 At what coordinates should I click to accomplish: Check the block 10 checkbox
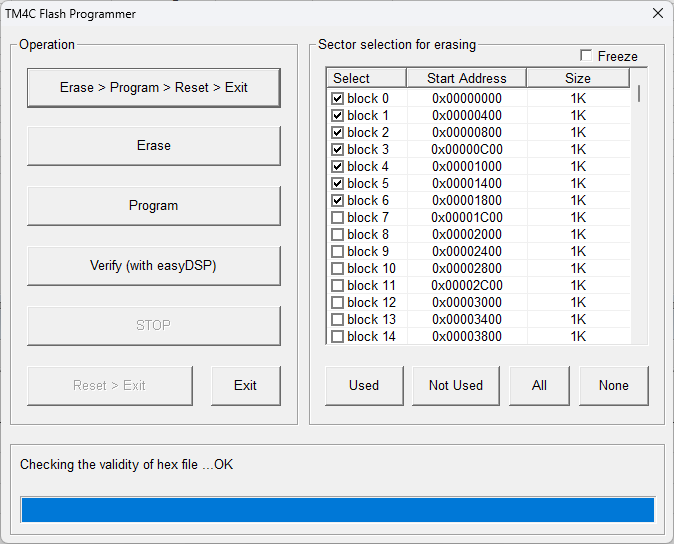[x=337, y=269]
